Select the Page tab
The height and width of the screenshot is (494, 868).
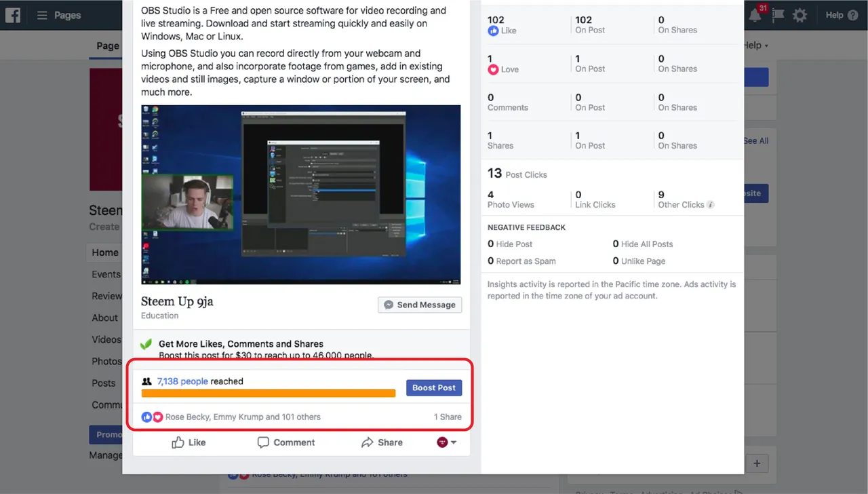[x=108, y=45]
